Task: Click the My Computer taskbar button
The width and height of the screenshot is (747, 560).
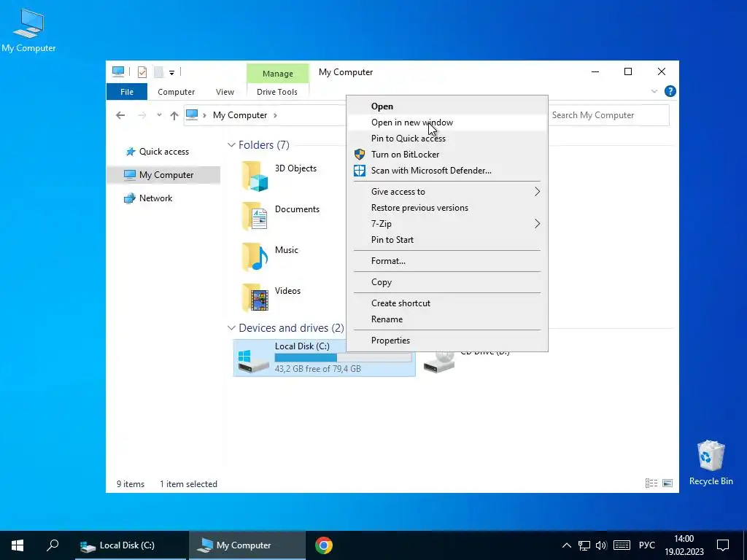Action: 247,545
